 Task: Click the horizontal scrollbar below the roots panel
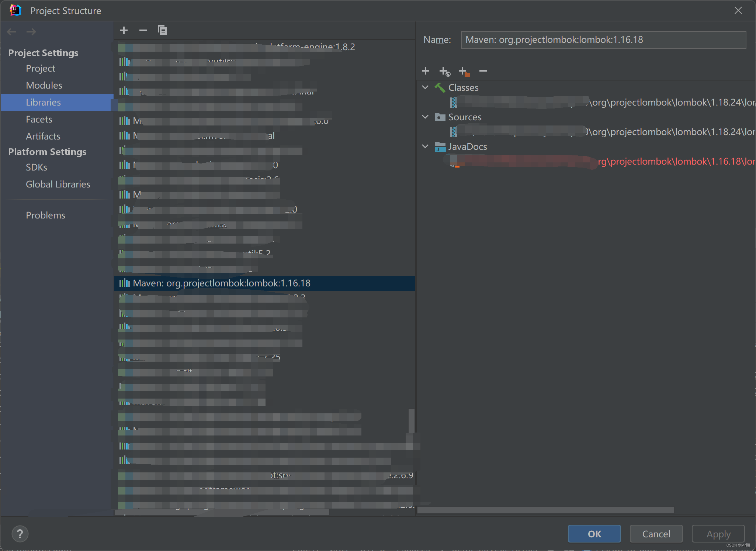pos(546,510)
